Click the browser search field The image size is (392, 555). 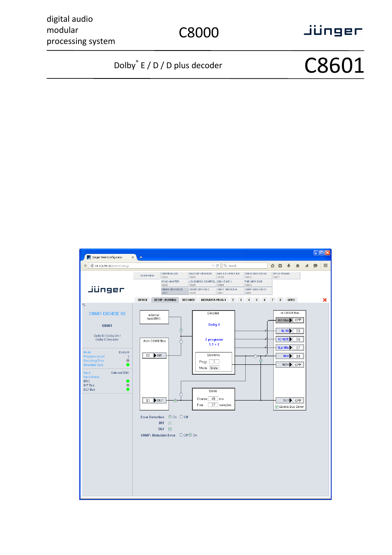click(x=245, y=266)
